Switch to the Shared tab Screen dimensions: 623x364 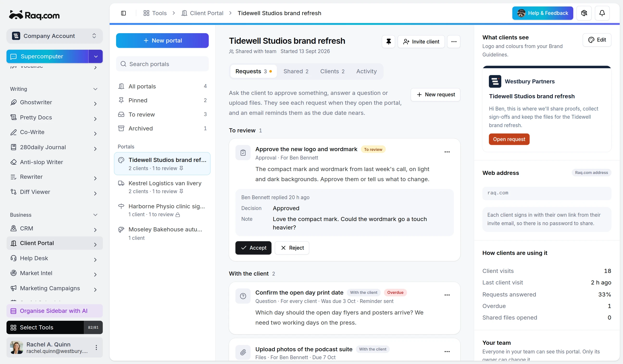[296, 71]
